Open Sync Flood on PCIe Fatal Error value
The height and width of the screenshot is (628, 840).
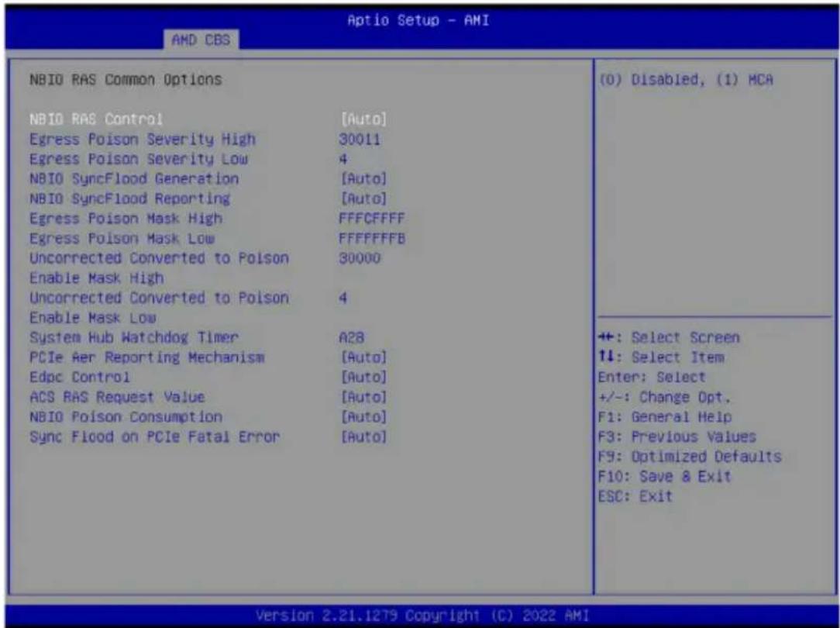pyautogui.click(x=363, y=436)
